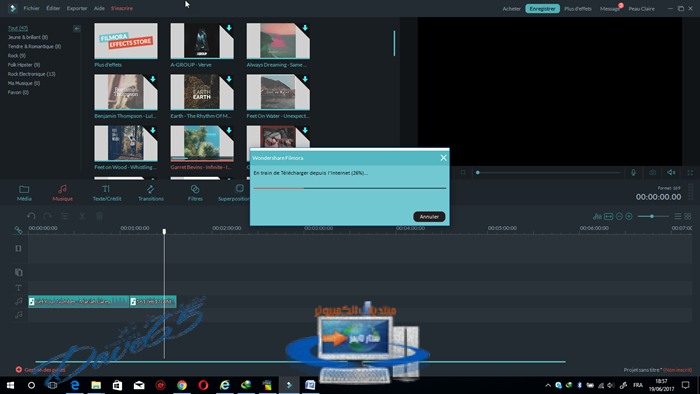This screenshot has width=700, height=394.
Task: Select Rock Electronique (13) category
Action: click(31, 74)
